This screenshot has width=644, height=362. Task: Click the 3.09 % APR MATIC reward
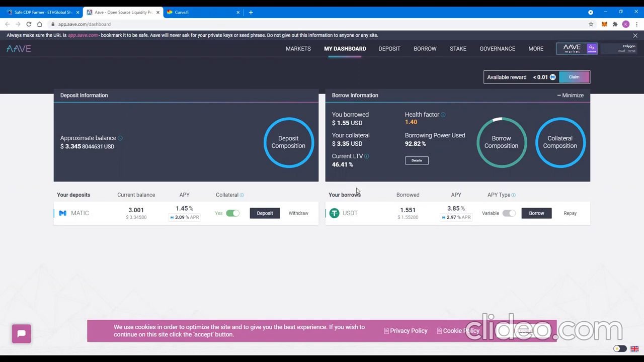(x=185, y=218)
